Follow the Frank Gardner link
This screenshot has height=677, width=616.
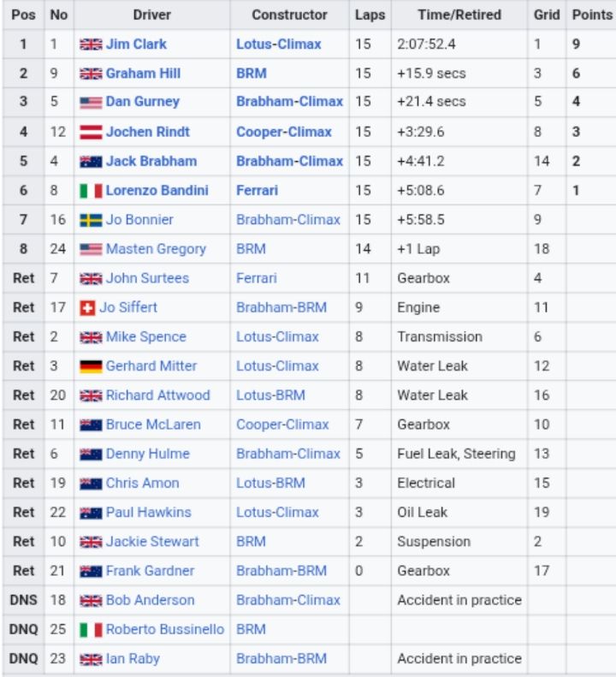pos(151,571)
